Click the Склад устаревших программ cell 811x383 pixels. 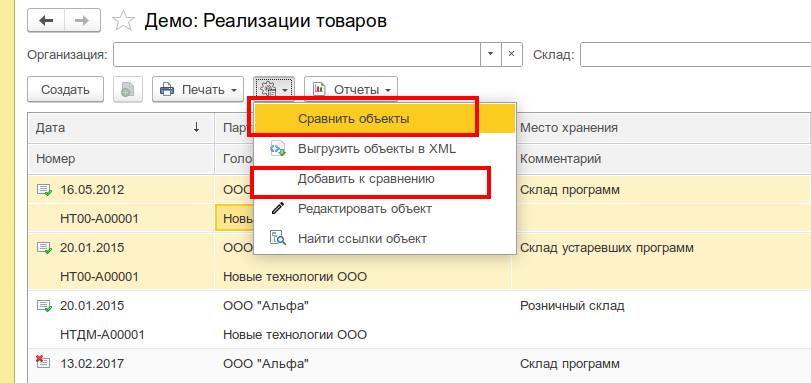606,248
